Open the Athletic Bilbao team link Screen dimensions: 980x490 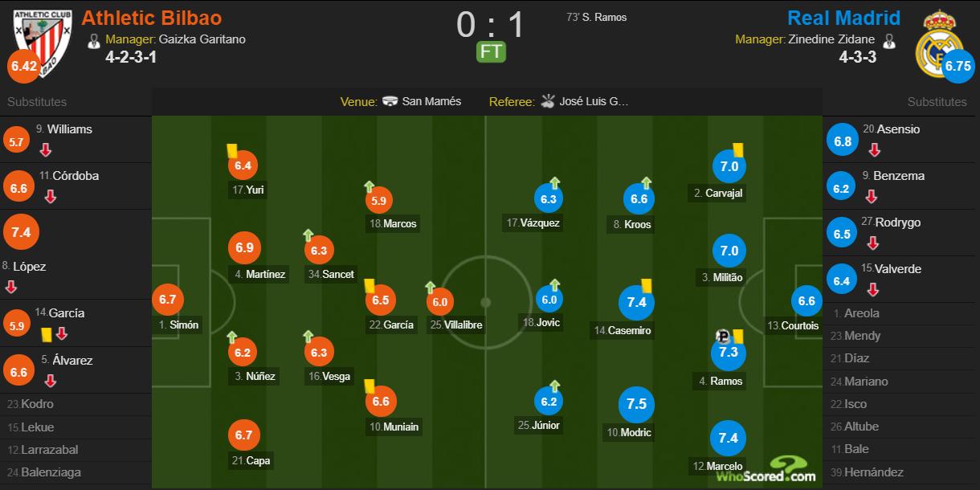point(152,18)
